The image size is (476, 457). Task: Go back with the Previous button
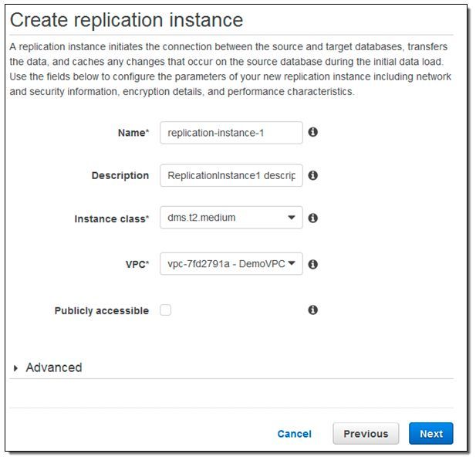coord(366,434)
